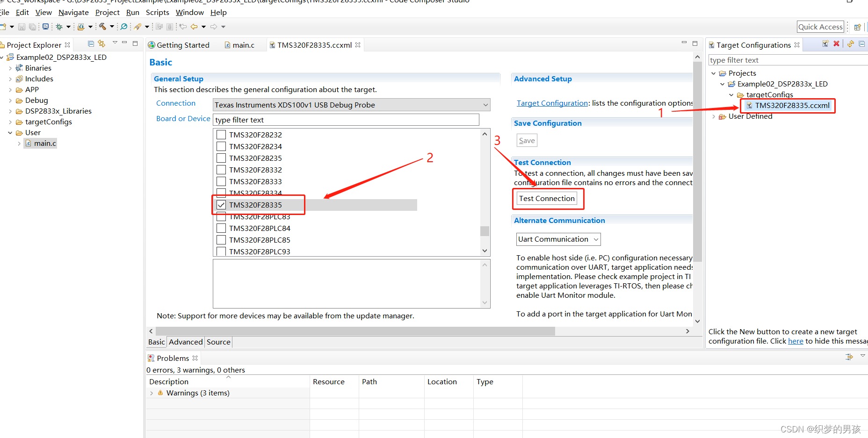
Task: Launch Debug using the bug toolbar icon
Action: click(x=60, y=27)
